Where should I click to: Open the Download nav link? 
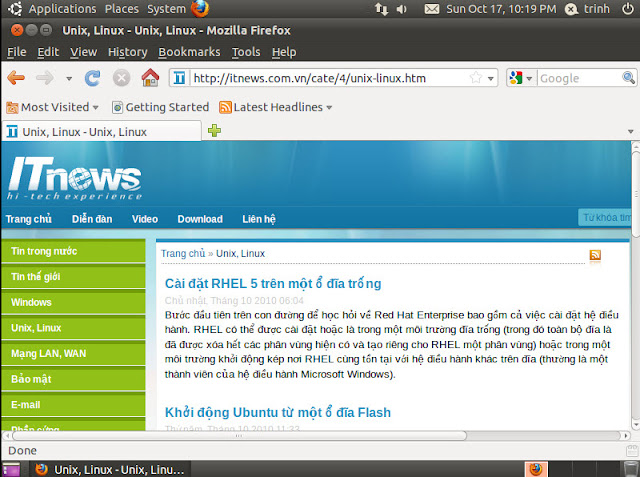pos(200,219)
